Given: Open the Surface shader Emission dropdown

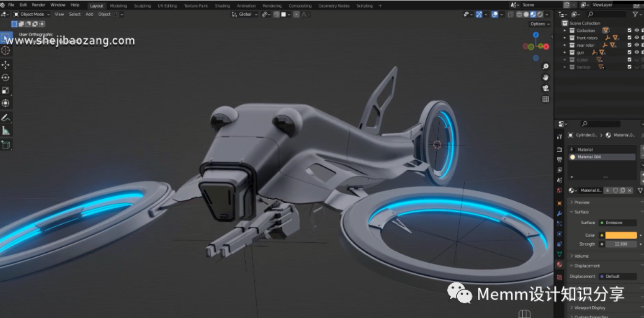Looking at the screenshot, I should point(618,223).
